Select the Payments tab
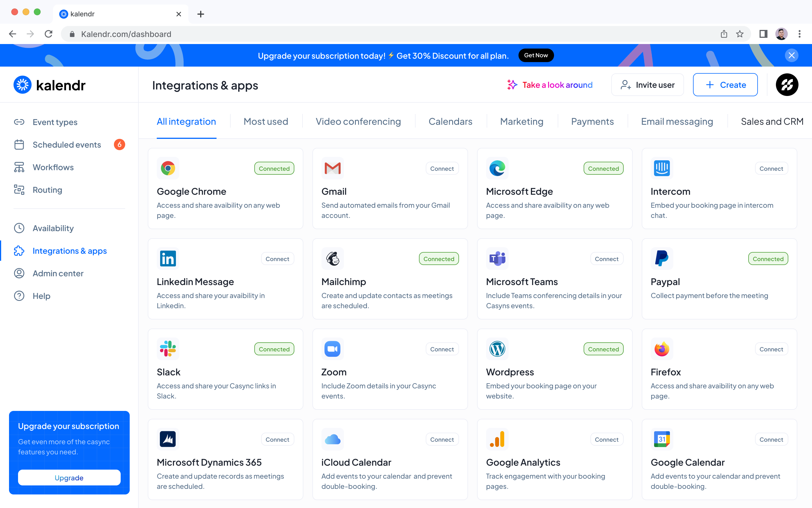Screen dimensions: 812x508 coord(592,121)
